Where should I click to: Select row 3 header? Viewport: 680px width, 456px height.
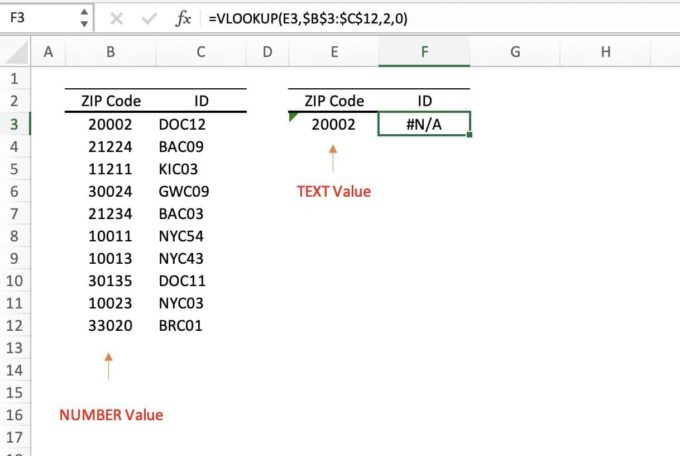tap(14, 124)
